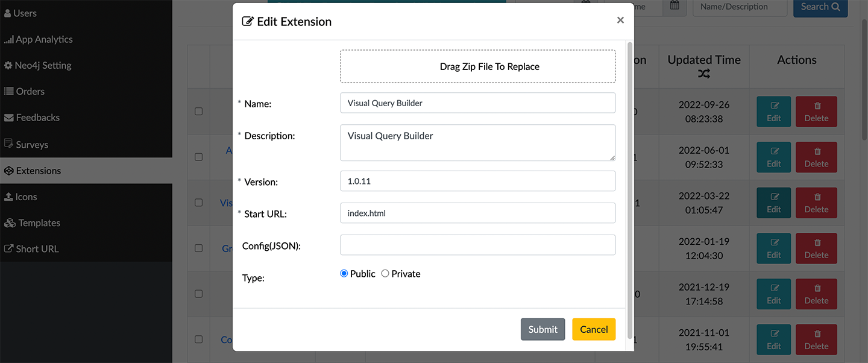The width and height of the screenshot is (868, 363).
Task: Click the date picker calendar icon
Action: 675,7
